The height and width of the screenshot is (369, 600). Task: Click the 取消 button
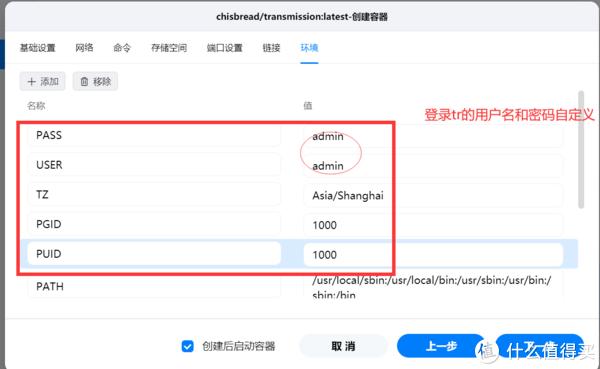pos(343,346)
